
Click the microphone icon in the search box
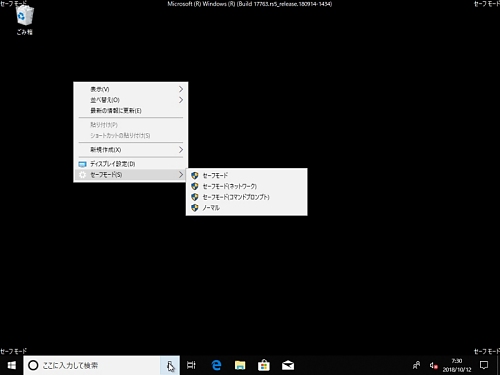tap(170, 365)
